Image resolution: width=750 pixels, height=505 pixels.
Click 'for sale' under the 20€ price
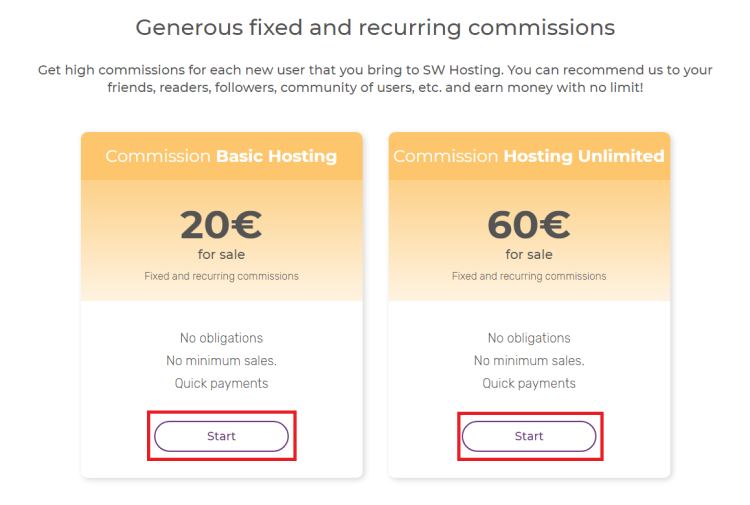221,254
